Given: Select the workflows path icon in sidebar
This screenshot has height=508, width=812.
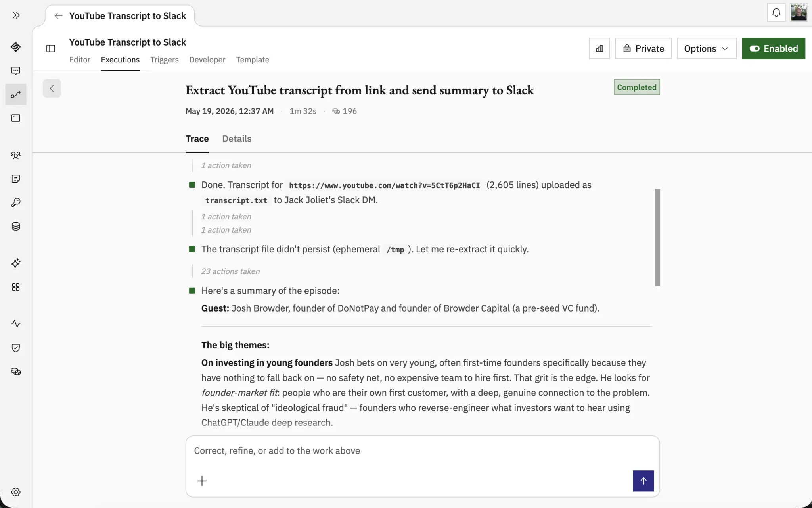Looking at the screenshot, I should pyautogui.click(x=16, y=94).
